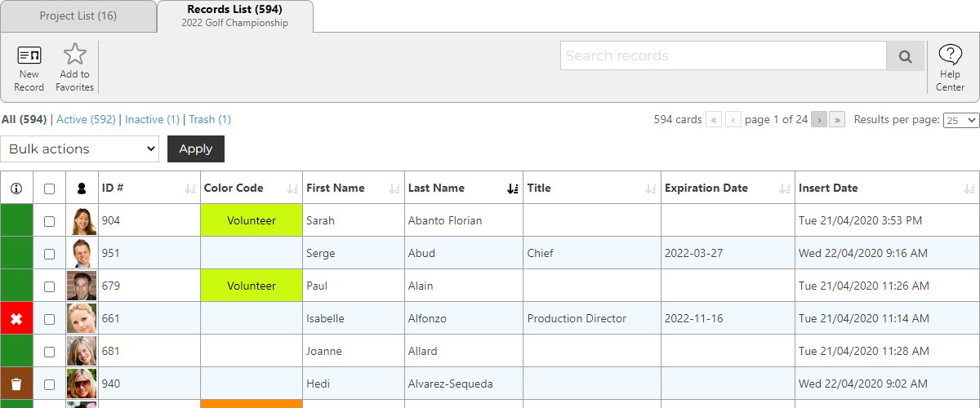Tick the checkbox for Sarah Abanto Florian

coord(49,221)
